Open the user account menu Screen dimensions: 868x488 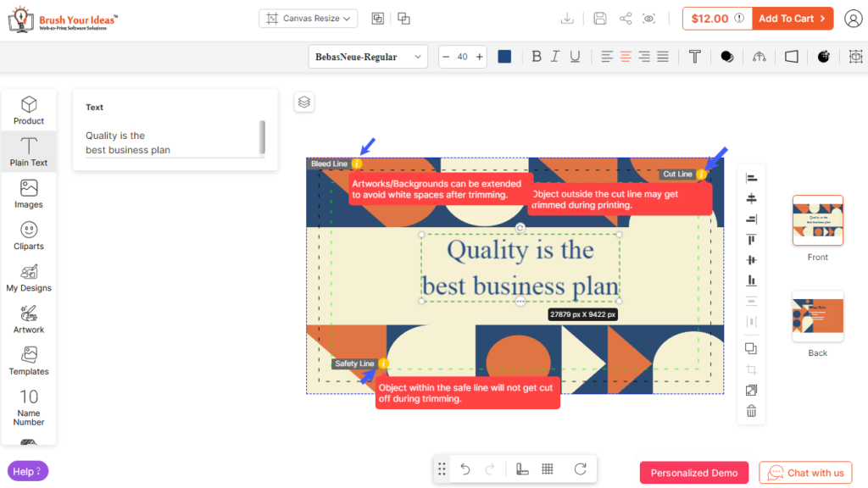coord(853,18)
